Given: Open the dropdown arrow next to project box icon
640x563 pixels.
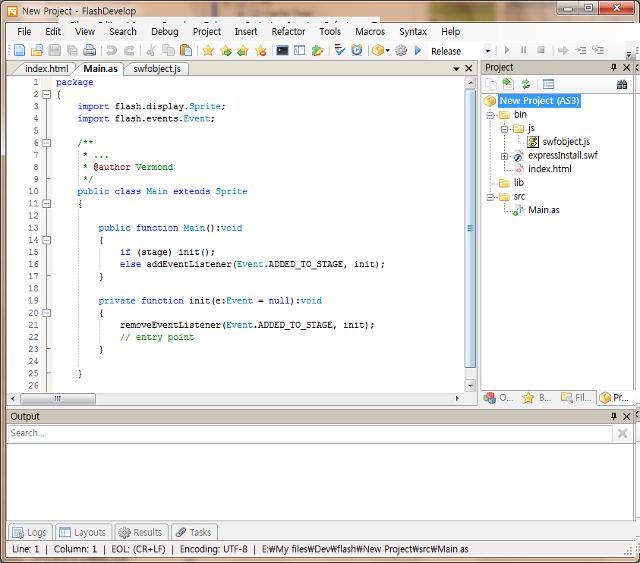Looking at the screenshot, I should click(x=387, y=50).
